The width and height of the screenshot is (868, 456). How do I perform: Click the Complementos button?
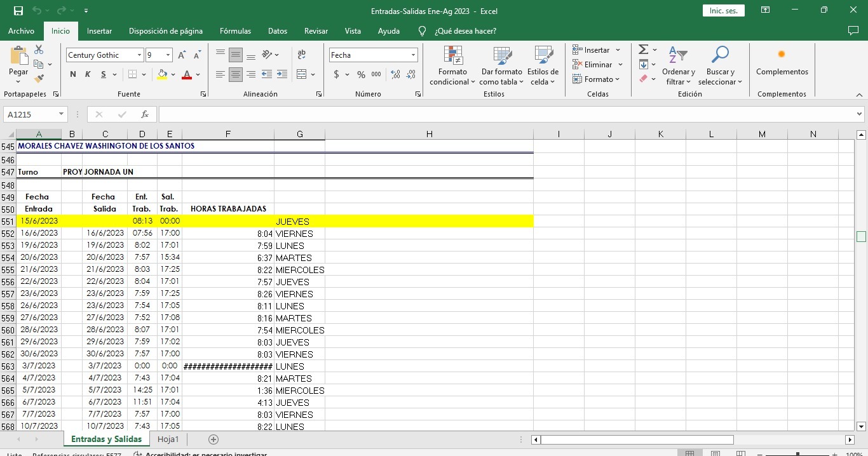(x=782, y=64)
